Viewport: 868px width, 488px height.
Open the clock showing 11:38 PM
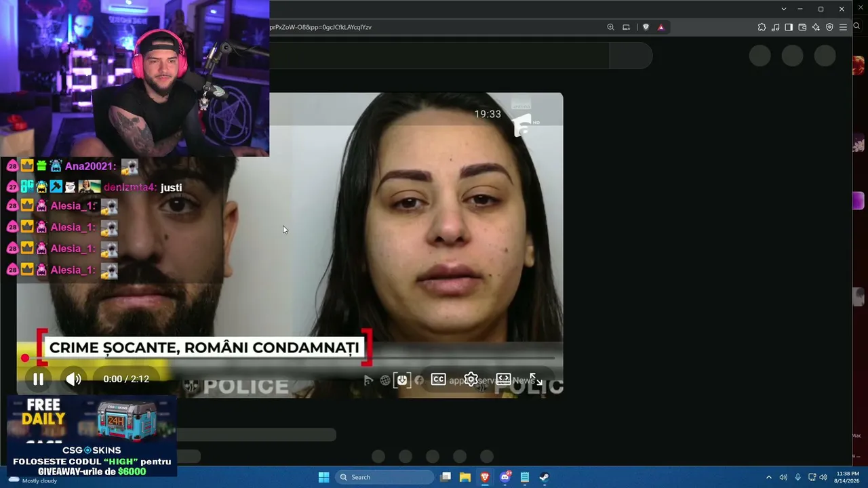tap(848, 477)
